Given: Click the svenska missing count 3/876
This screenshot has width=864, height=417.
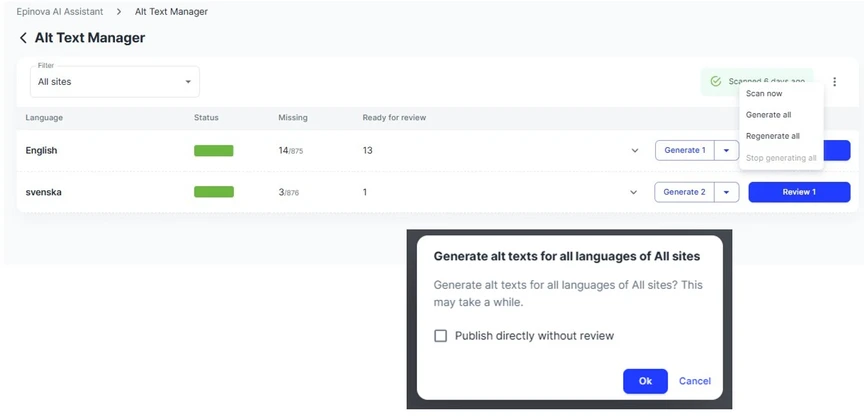Looking at the screenshot, I should click(x=289, y=192).
